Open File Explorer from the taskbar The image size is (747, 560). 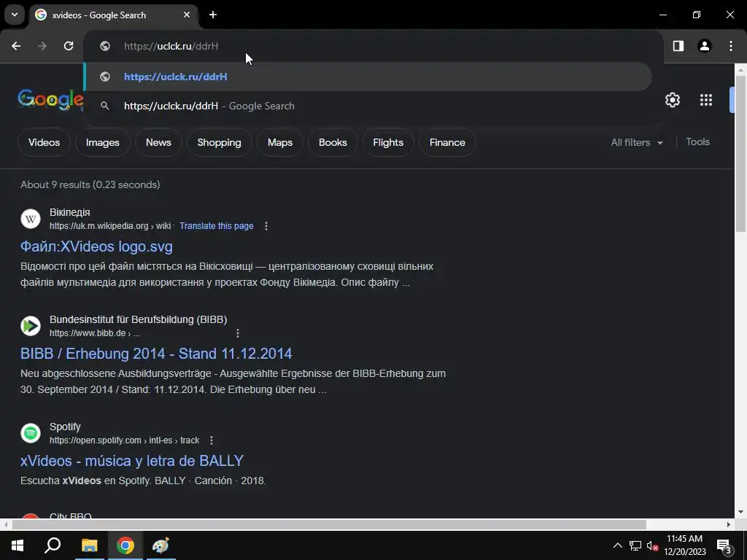tap(89, 545)
